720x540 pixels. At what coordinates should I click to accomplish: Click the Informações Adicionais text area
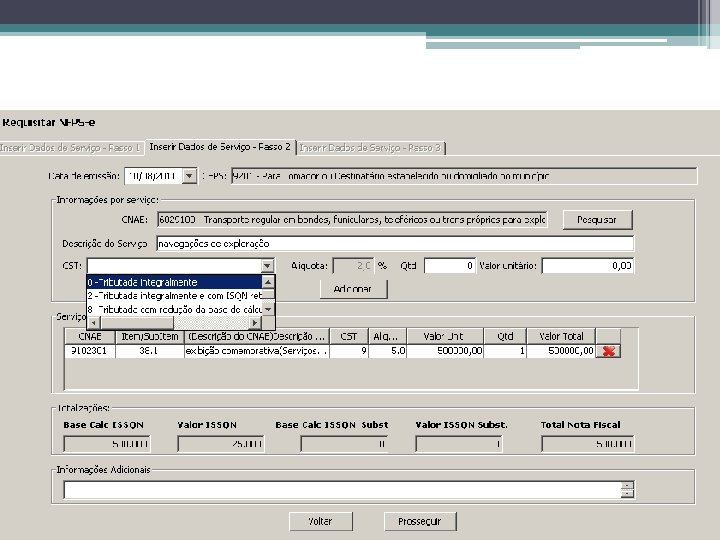[342, 489]
